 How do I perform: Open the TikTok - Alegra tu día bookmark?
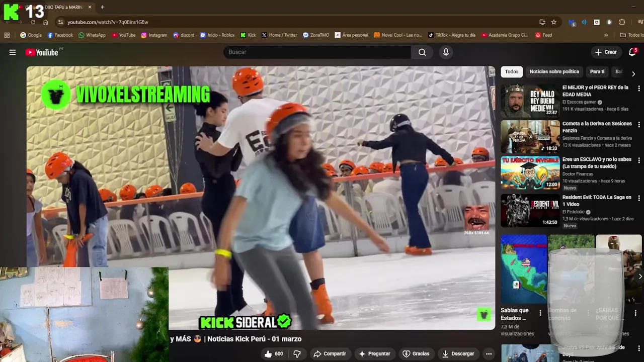pos(451,35)
